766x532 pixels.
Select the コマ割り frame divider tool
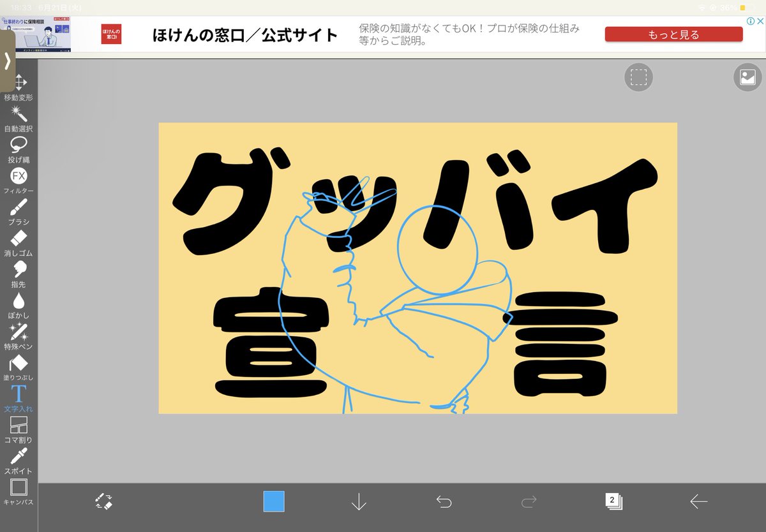19,431
